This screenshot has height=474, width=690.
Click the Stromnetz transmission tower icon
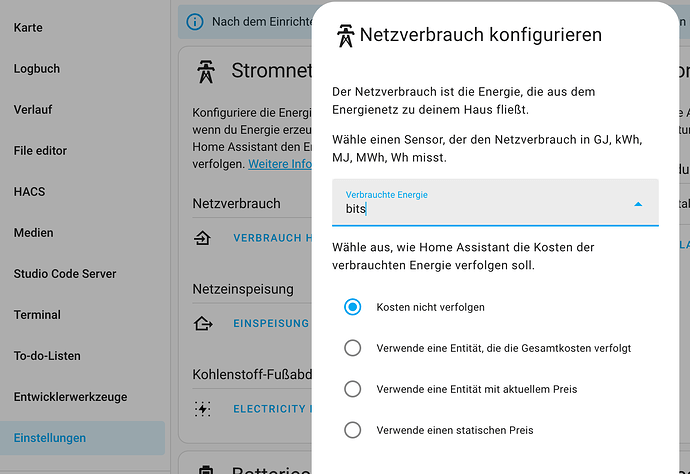click(206, 72)
